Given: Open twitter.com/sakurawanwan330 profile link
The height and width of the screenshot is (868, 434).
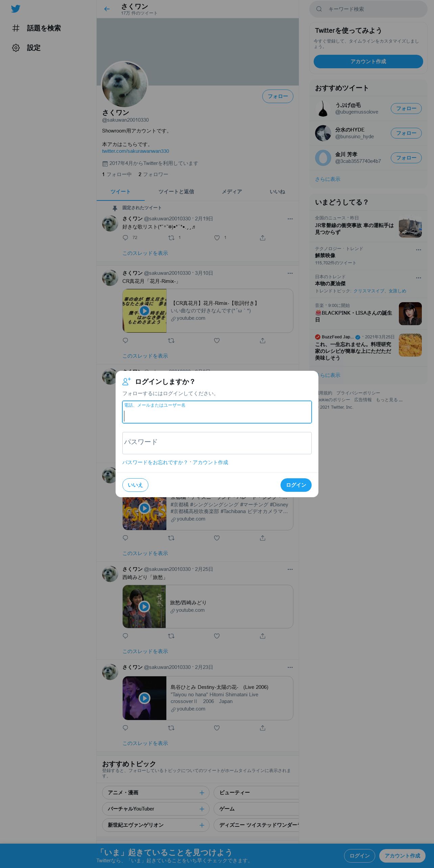Looking at the screenshot, I should pyautogui.click(x=136, y=151).
